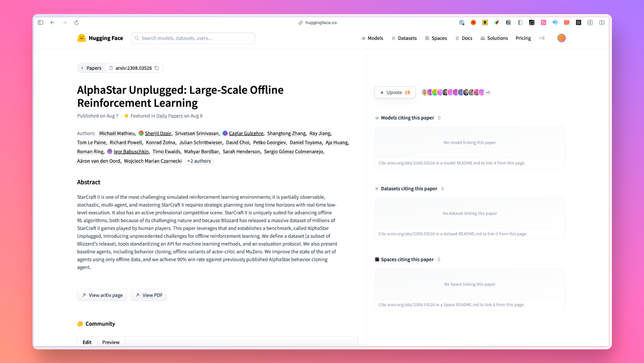Open the Docs menu item
644x363 pixels.
(x=464, y=38)
